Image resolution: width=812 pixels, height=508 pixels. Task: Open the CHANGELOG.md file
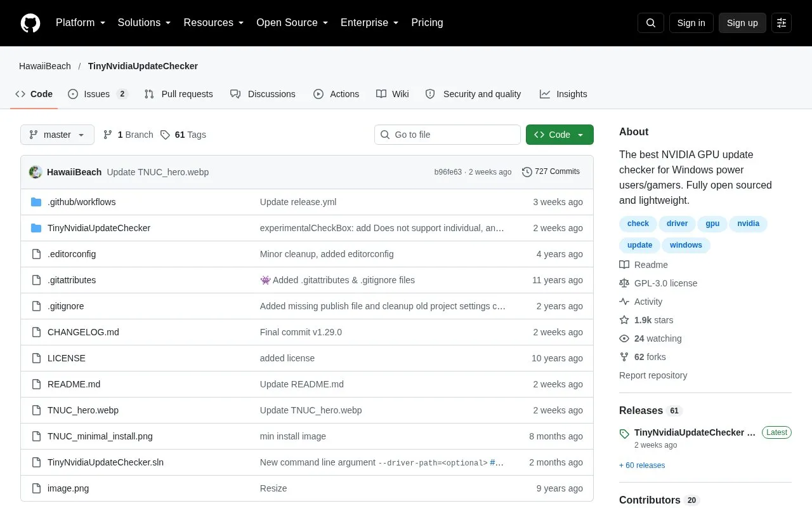click(x=83, y=332)
